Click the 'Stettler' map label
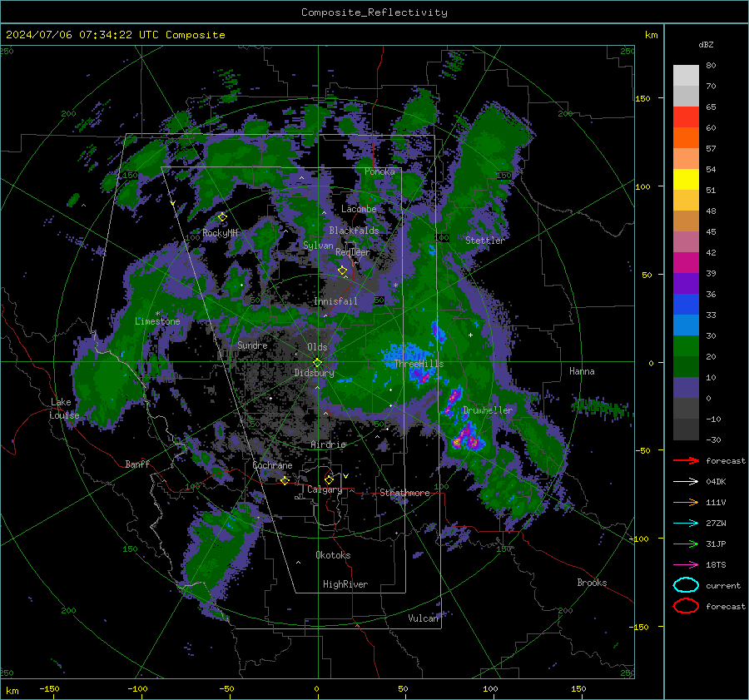 485,241
